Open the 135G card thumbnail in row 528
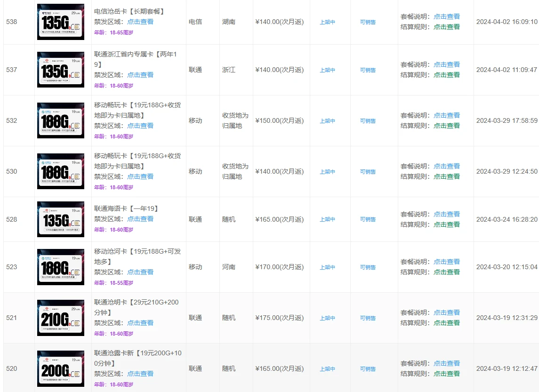 tap(61, 219)
